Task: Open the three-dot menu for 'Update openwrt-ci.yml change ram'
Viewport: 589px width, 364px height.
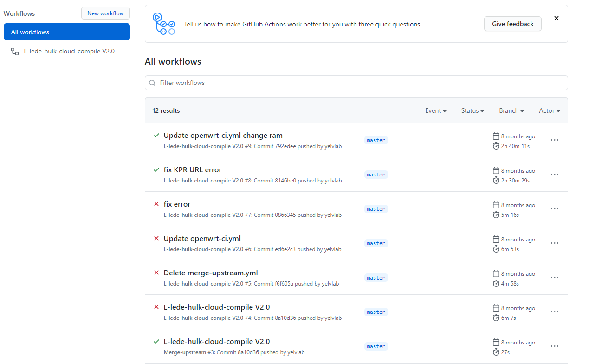Action: coord(554,140)
